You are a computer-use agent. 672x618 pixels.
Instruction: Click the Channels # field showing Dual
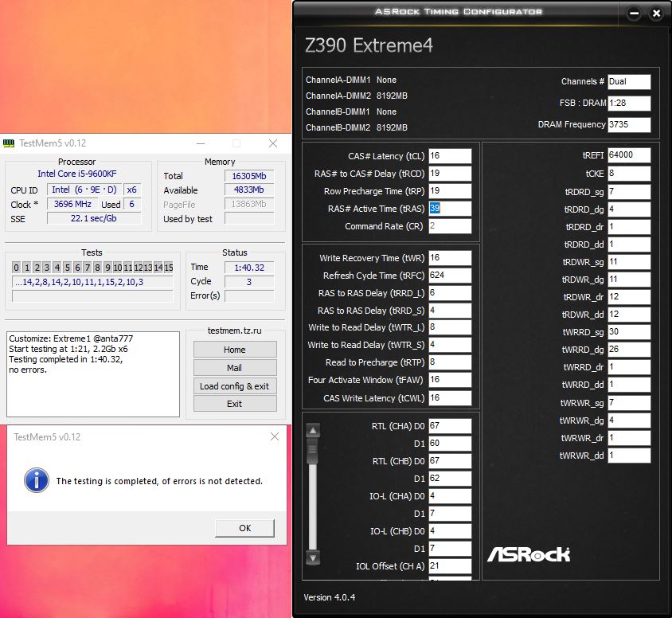pos(629,81)
